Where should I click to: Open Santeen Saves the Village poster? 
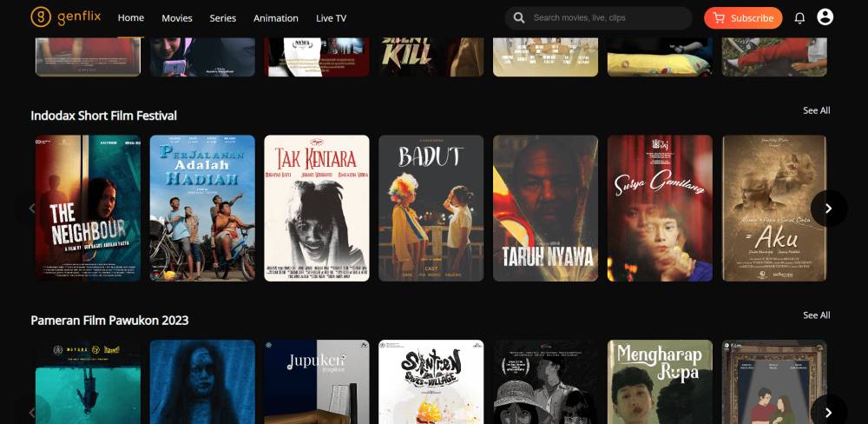click(431, 382)
